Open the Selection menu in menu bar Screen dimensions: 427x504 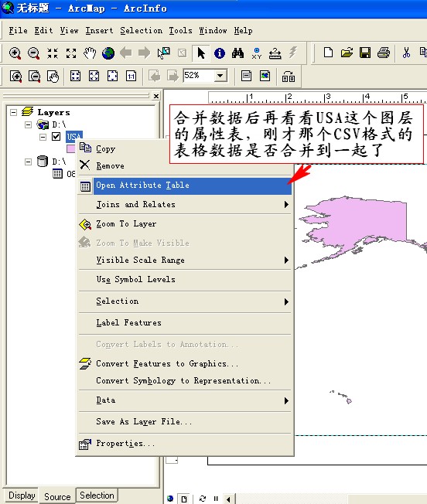coord(141,31)
